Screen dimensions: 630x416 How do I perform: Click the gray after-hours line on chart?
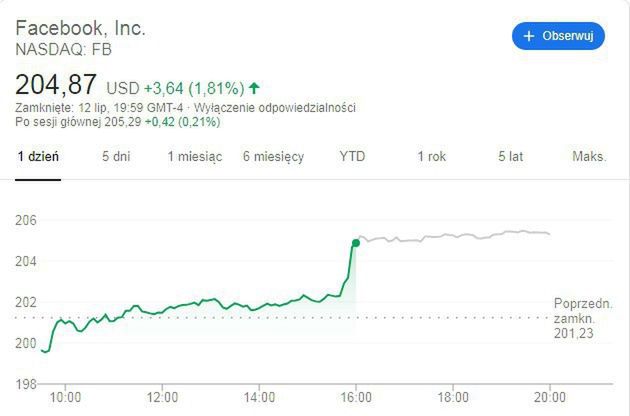click(450, 237)
